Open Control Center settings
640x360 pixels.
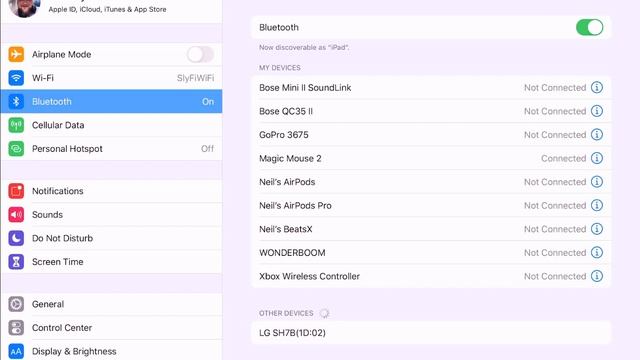click(x=111, y=328)
